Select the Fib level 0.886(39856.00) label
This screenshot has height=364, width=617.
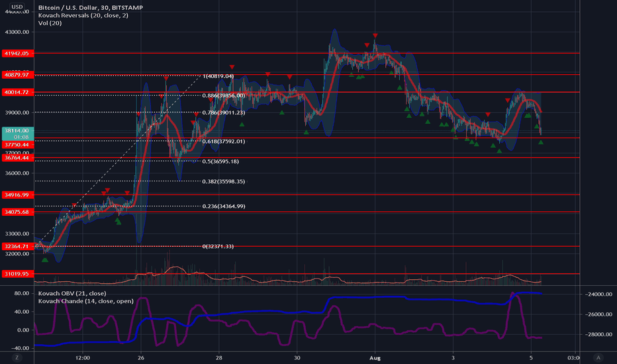coord(224,95)
